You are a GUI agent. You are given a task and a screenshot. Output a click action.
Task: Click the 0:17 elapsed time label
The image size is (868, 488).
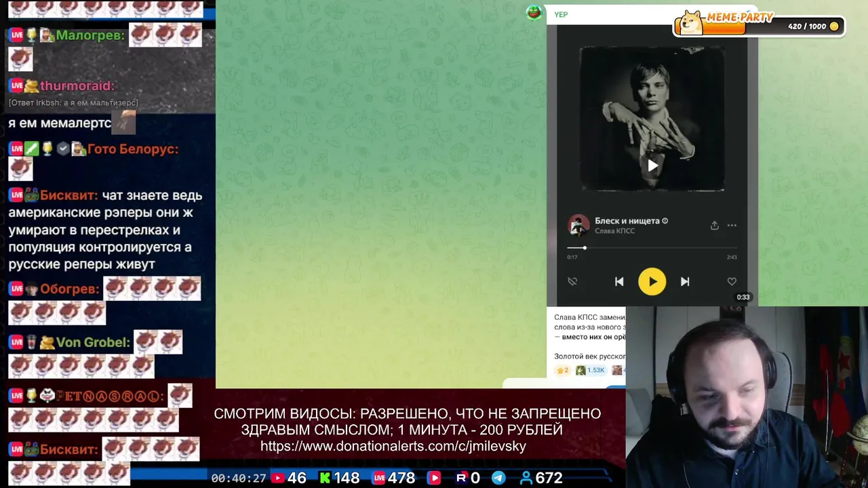[572, 257]
